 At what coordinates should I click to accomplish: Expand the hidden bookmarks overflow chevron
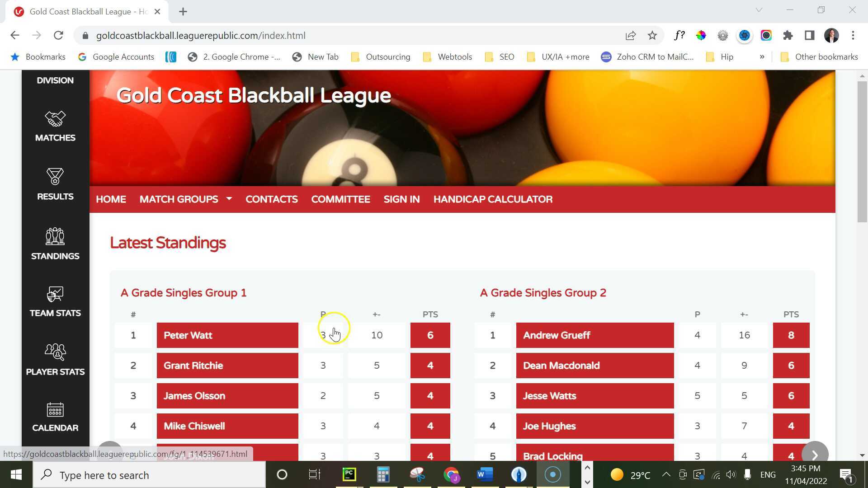click(x=762, y=56)
